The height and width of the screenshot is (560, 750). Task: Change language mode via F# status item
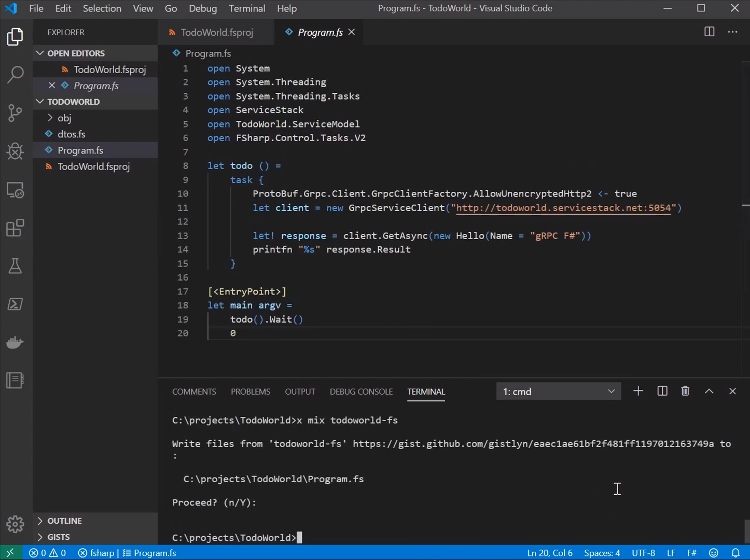[692, 553]
